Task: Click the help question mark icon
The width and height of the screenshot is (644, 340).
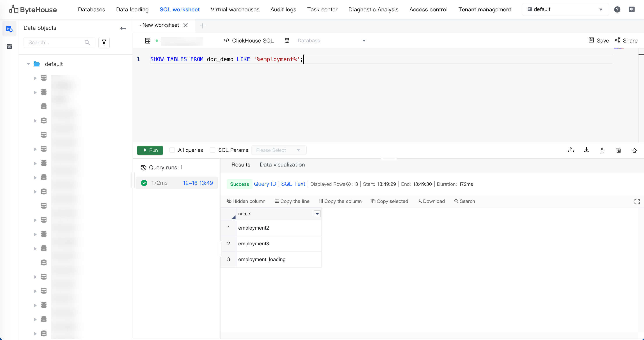Action: coord(617,9)
